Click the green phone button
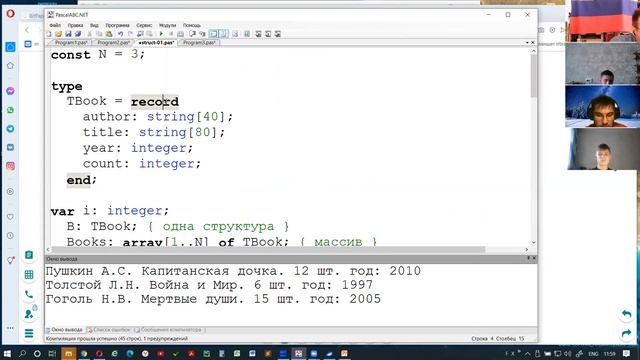 (29, 294)
